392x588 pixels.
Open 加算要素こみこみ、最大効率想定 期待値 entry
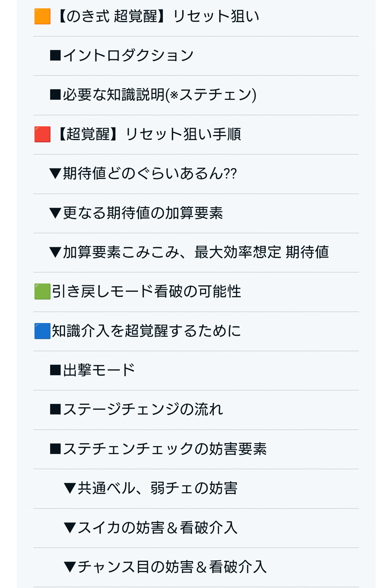click(x=196, y=253)
